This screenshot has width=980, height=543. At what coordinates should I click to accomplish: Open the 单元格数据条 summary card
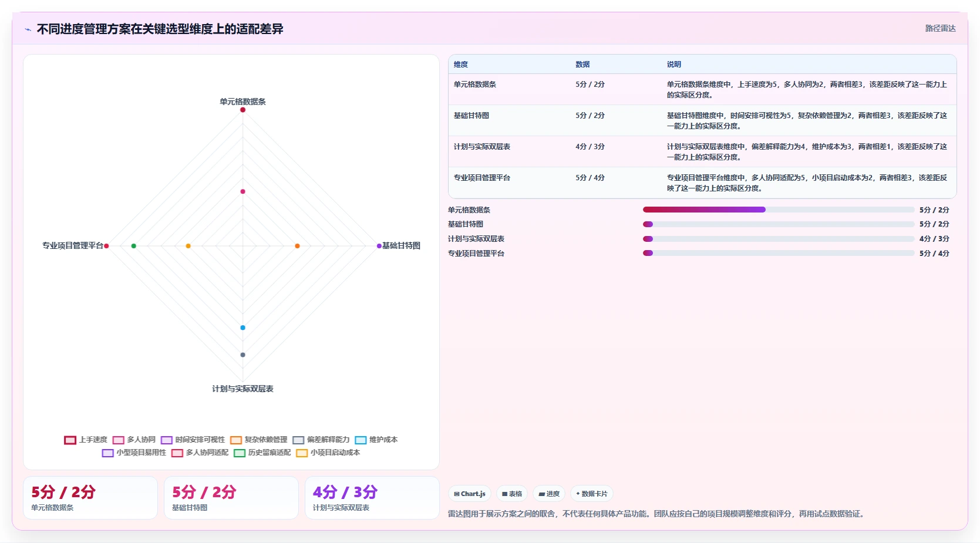[90, 498]
